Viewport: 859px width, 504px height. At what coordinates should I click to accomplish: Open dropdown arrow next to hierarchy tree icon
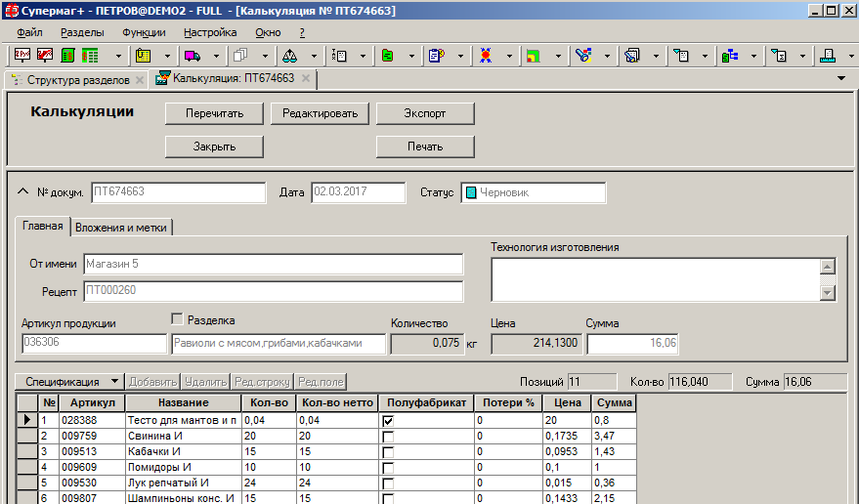[x=753, y=56]
